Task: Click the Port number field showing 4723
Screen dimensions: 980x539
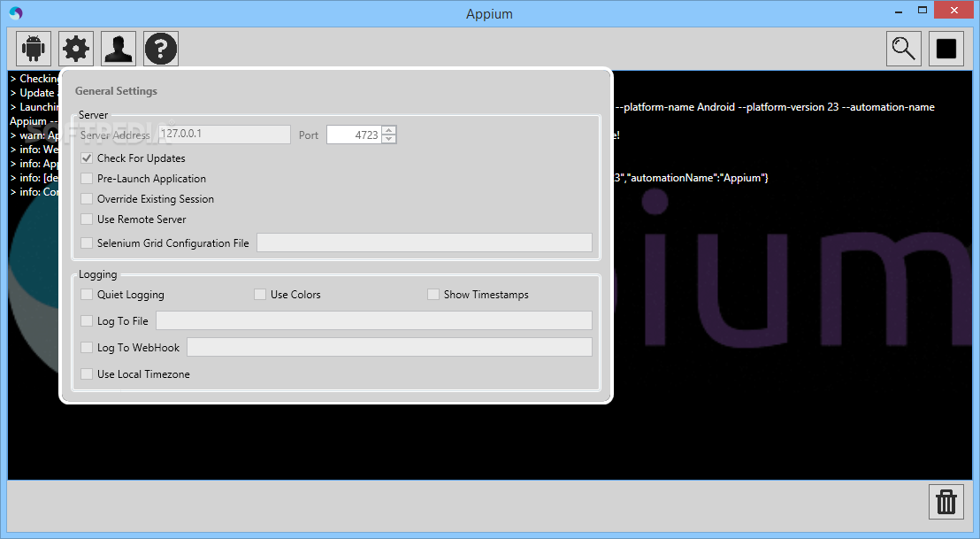Action: [x=354, y=135]
